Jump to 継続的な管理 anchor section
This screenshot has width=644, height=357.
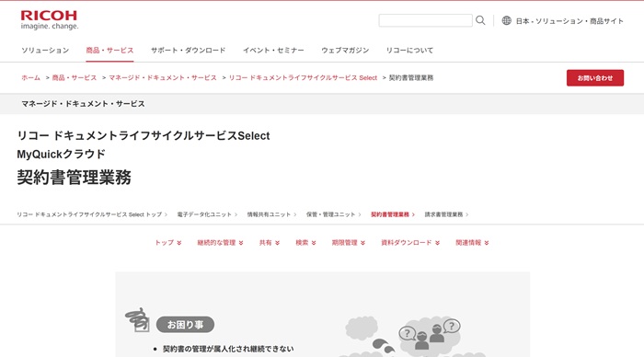click(220, 242)
